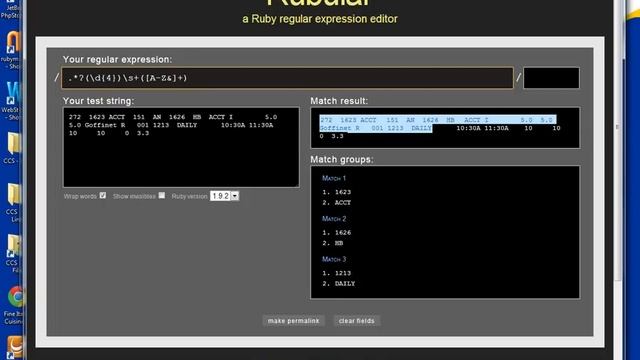The image size is (640, 360).
Task: Click the make permalink button
Action: (x=293, y=321)
